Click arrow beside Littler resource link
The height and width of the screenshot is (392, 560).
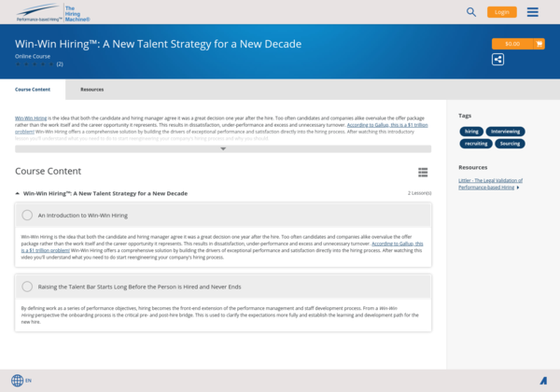point(518,188)
